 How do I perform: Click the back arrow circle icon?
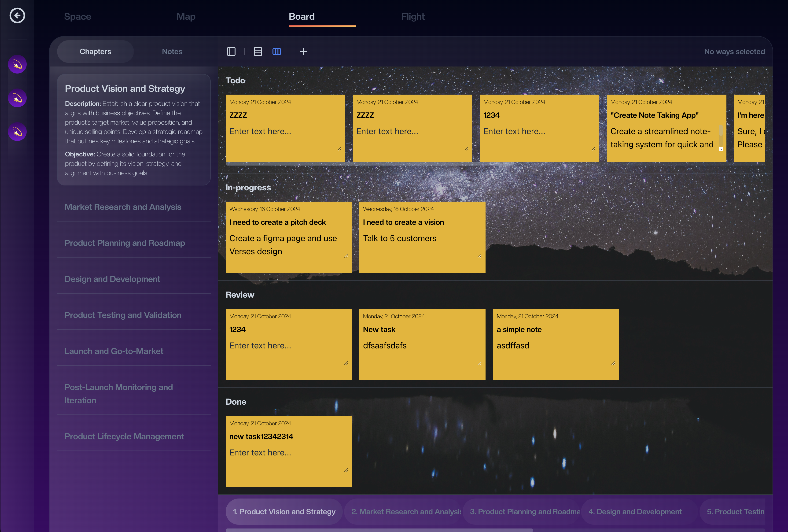(x=17, y=16)
